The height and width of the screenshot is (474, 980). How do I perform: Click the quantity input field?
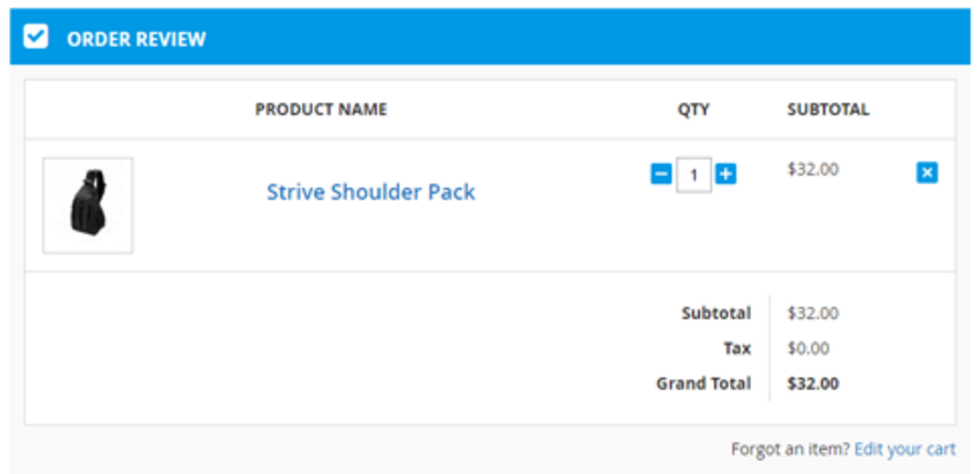(693, 174)
